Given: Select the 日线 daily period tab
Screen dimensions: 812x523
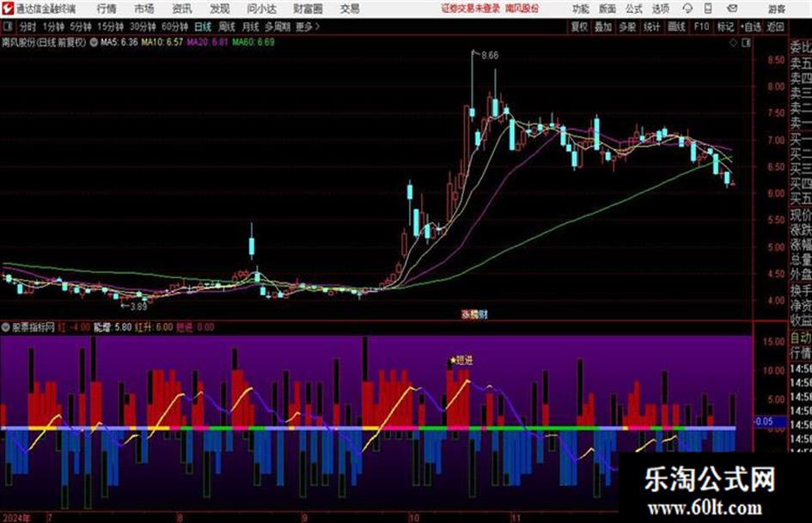Looking at the screenshot, I should (203, 27).
